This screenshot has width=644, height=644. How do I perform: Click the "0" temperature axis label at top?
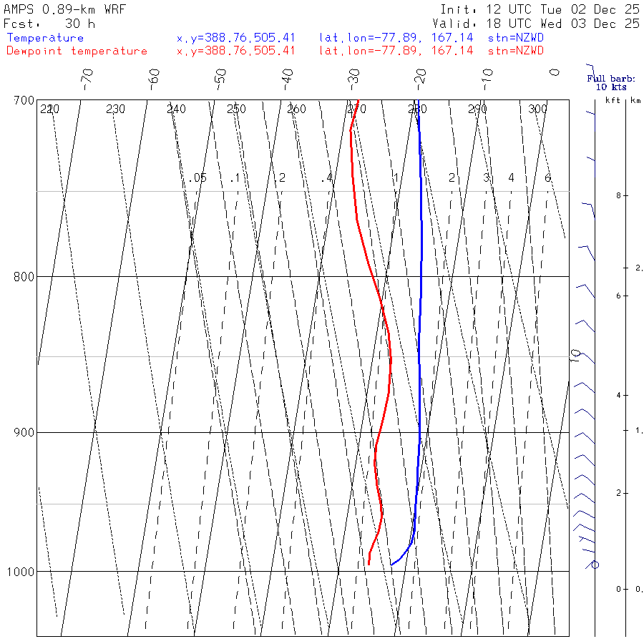(x=555, y=72)
